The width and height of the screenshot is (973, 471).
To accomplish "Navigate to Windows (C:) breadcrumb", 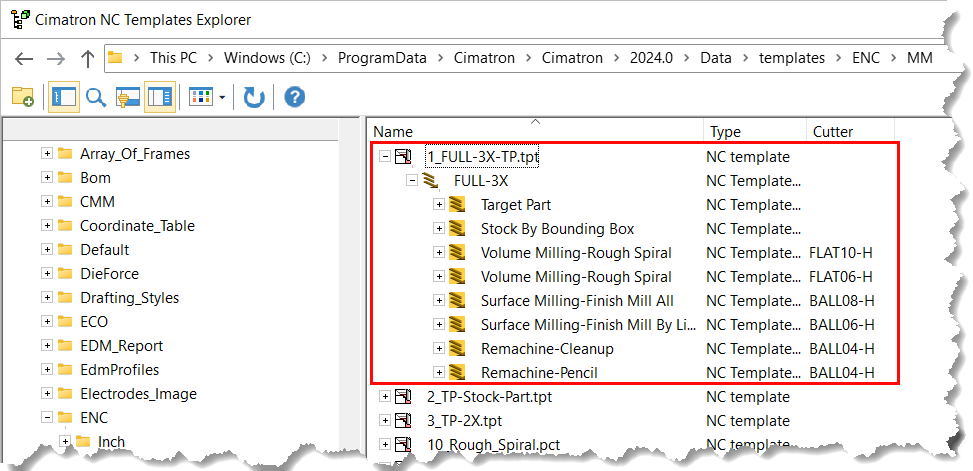I will pos(267,58).
